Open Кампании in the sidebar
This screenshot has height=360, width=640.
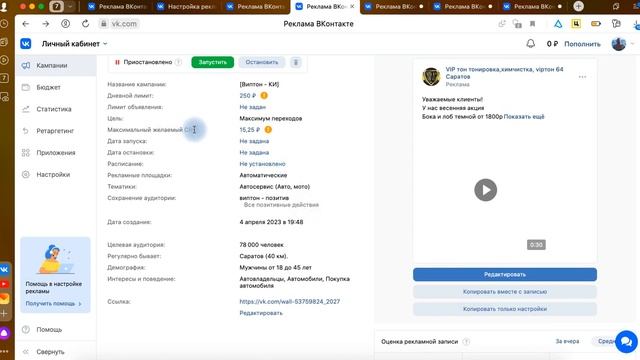pos(56,65)
